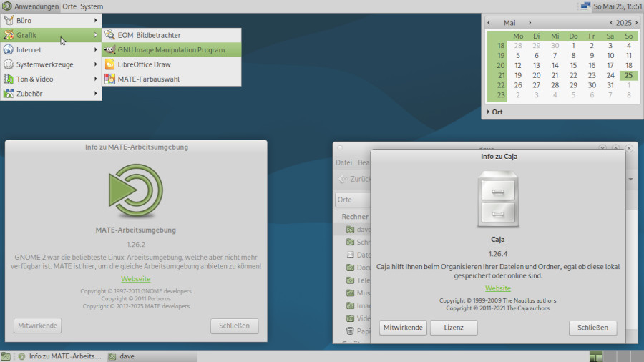Open the Orte menu in top panel
The width and height of the screenshot is (644, 362).
[x=69, y=6]
